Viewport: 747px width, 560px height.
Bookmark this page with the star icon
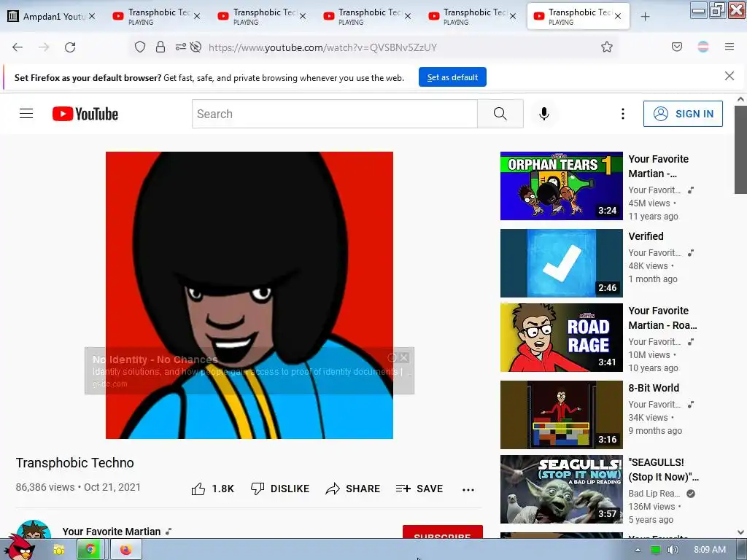pyautogui.click(x=606, y=47)
